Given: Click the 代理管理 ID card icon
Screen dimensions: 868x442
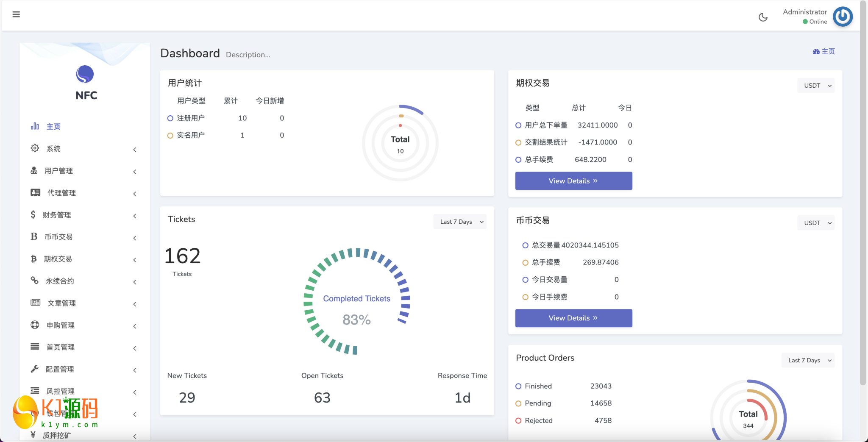Looking at the screenshot, I should (35, 192).
